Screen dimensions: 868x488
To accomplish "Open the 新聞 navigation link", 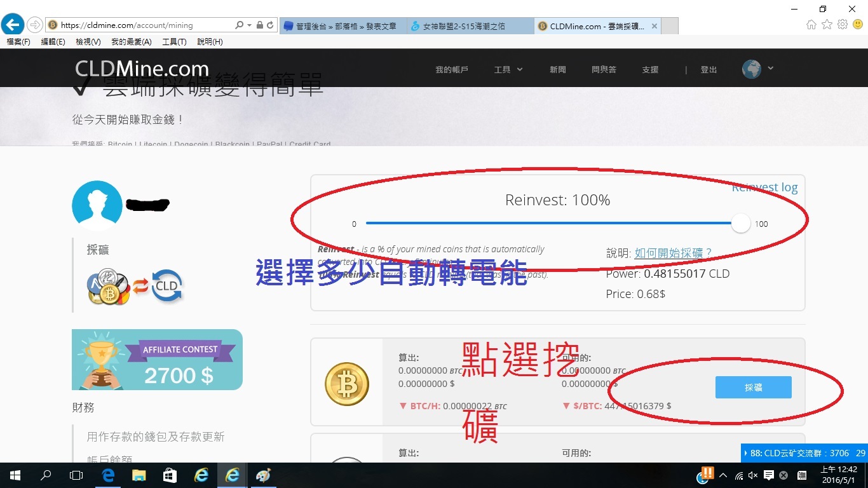I will pyautogui.click(x=558, y=70).
